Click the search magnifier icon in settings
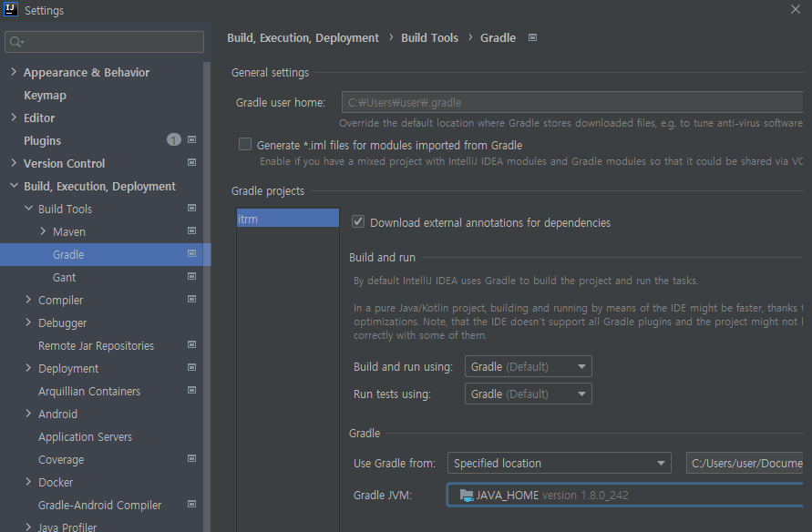The width and height of the screenshot is (812, 532). coord(16,42)
